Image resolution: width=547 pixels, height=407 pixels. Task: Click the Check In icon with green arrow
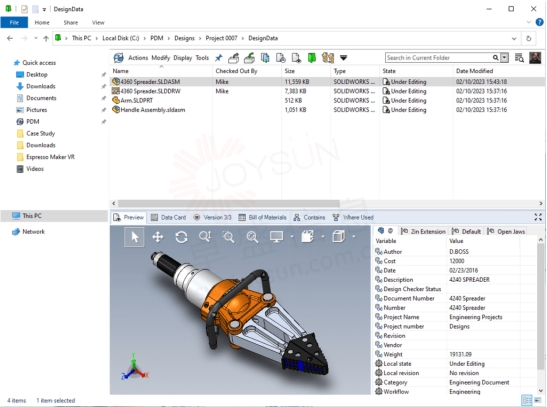(249, 58)
